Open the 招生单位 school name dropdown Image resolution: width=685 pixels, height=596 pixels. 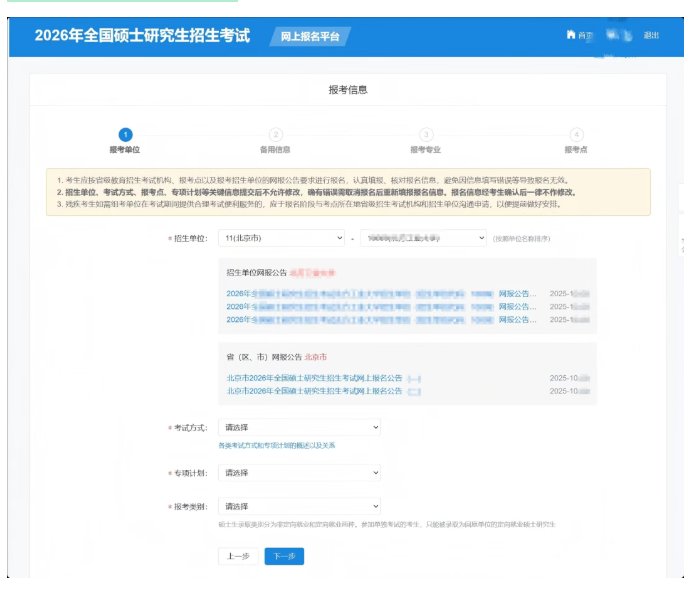pos(423,239)
